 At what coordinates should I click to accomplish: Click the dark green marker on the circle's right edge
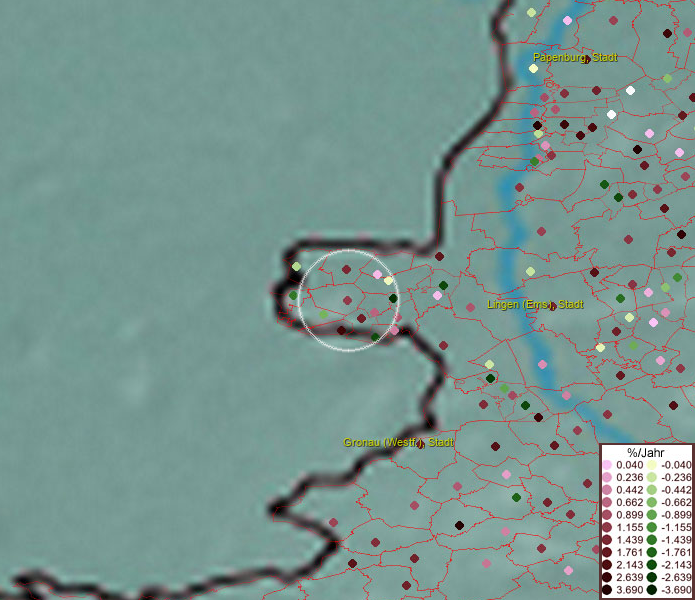point(393,298)
